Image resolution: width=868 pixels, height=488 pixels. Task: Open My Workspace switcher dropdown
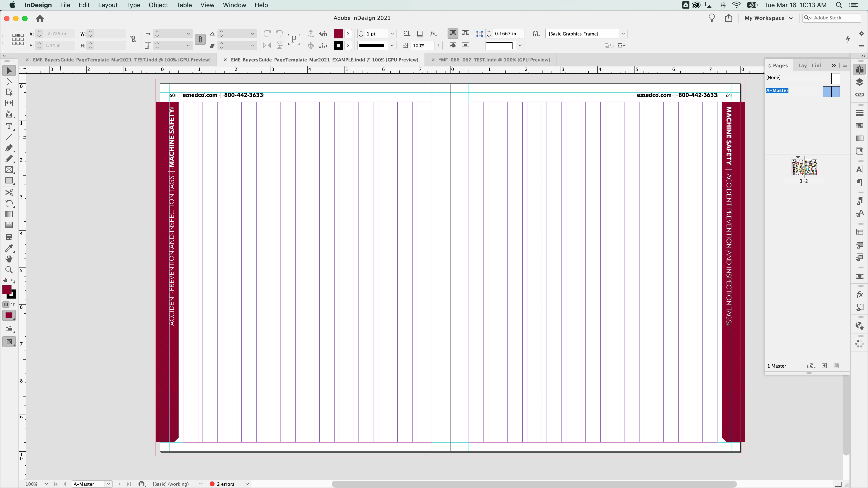click(x=768, y=18)
